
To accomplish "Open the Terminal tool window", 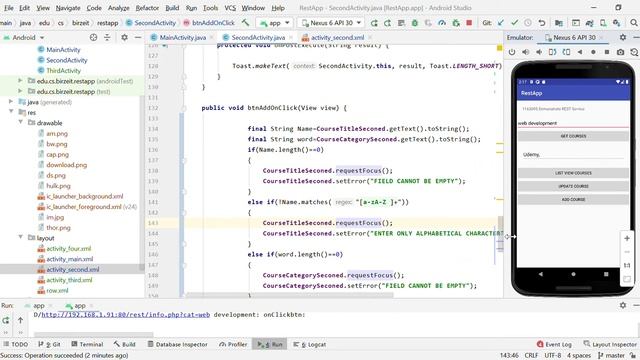I will coord(87,344).
